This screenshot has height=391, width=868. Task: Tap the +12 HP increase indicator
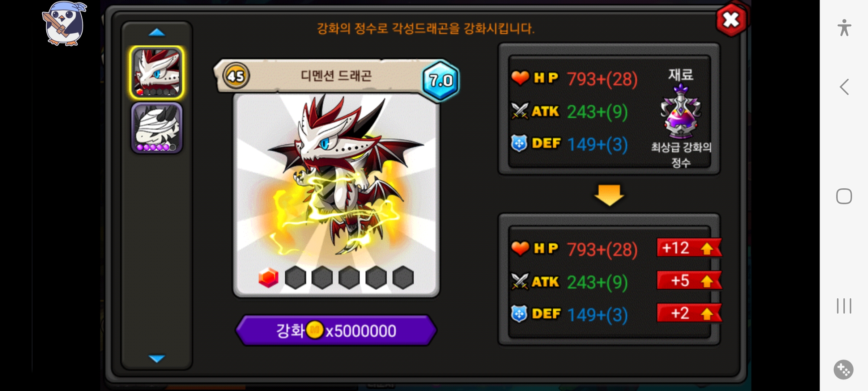689,248
